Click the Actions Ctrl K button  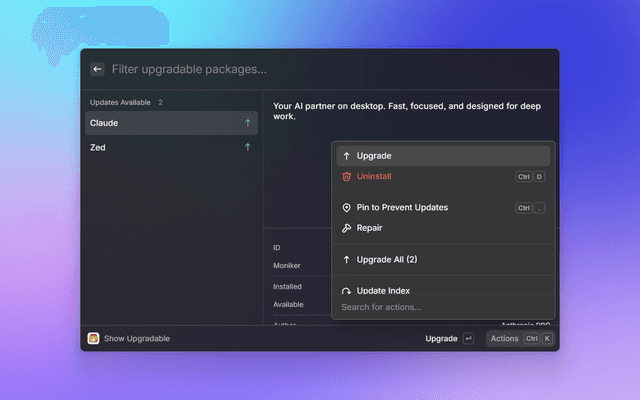520,338
